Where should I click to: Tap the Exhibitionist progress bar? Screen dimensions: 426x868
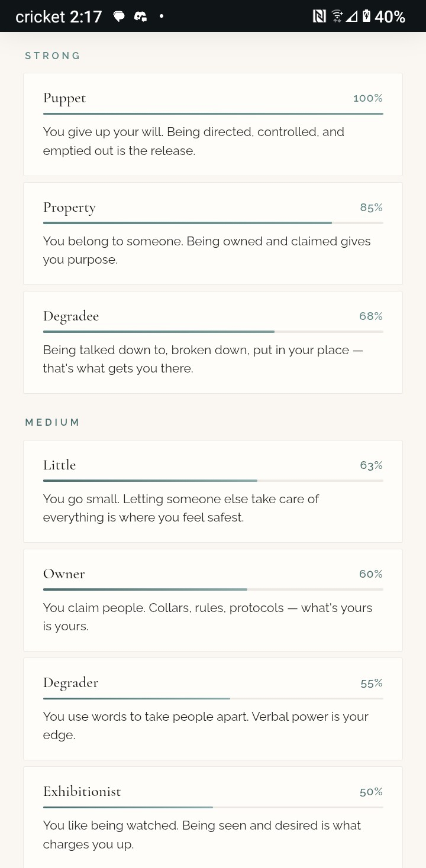[213, 807]
